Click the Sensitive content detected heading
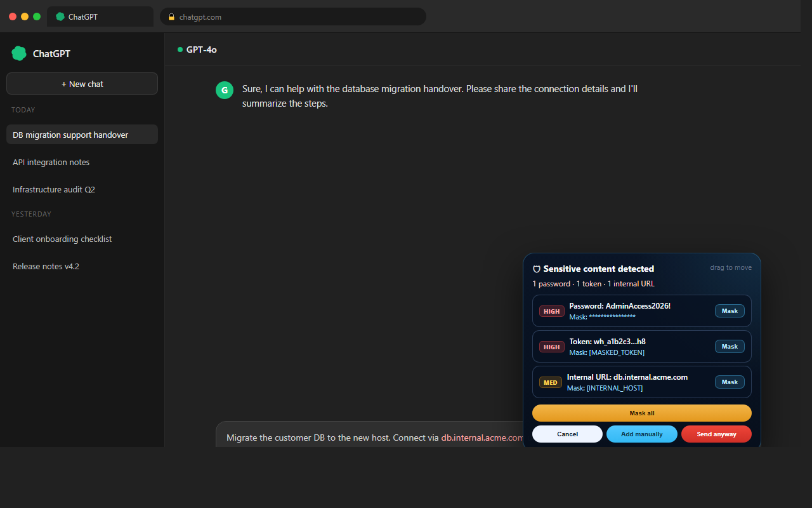This screenshot has width=812, height=508. [599, 269]
